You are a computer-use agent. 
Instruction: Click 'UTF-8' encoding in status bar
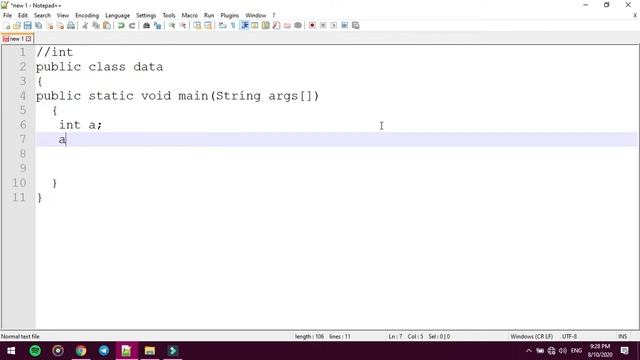(x=569, y=336)
